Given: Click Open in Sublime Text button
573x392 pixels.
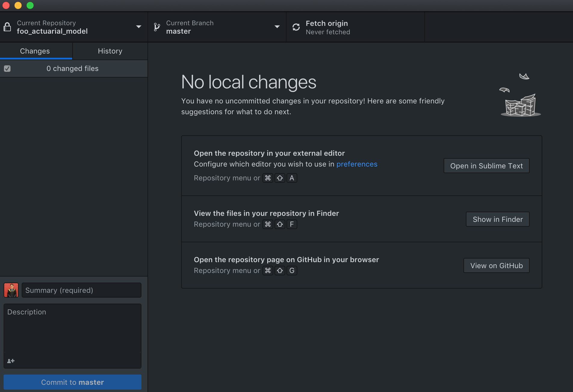Looking at the screenshot, I should 486,166.
